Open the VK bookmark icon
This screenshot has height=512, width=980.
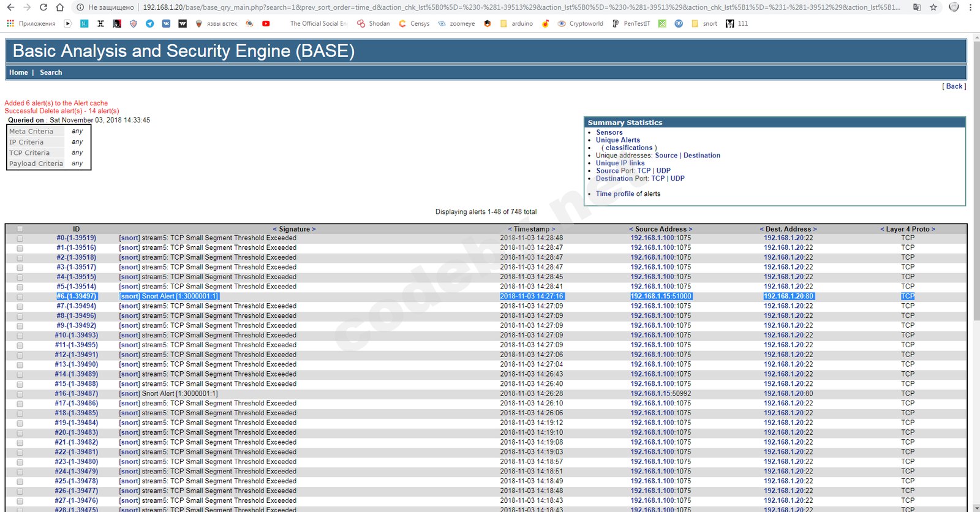166,23
